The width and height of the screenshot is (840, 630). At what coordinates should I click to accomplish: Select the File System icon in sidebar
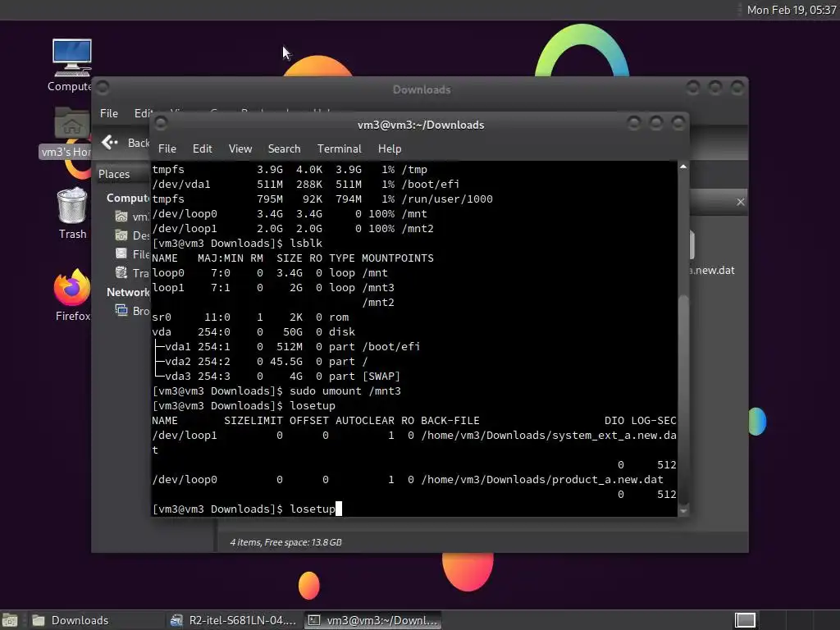coord(121,254)
